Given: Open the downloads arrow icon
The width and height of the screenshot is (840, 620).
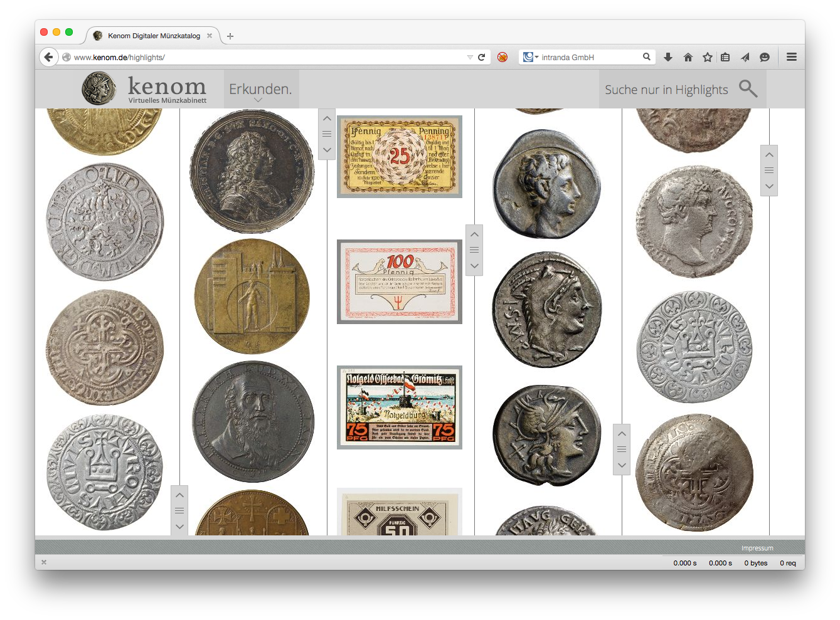Looking at the screenshot, I should click(668, 57).
